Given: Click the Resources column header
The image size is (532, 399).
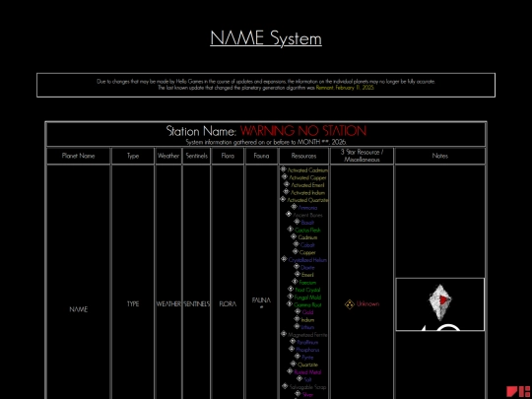Looking at the screenshot, I should [x=303, y=156].
